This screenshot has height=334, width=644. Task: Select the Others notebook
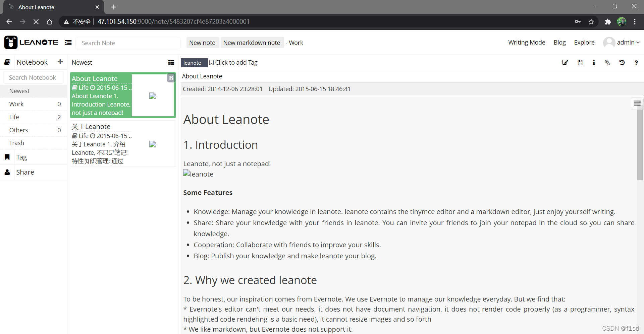pos(34,130)
